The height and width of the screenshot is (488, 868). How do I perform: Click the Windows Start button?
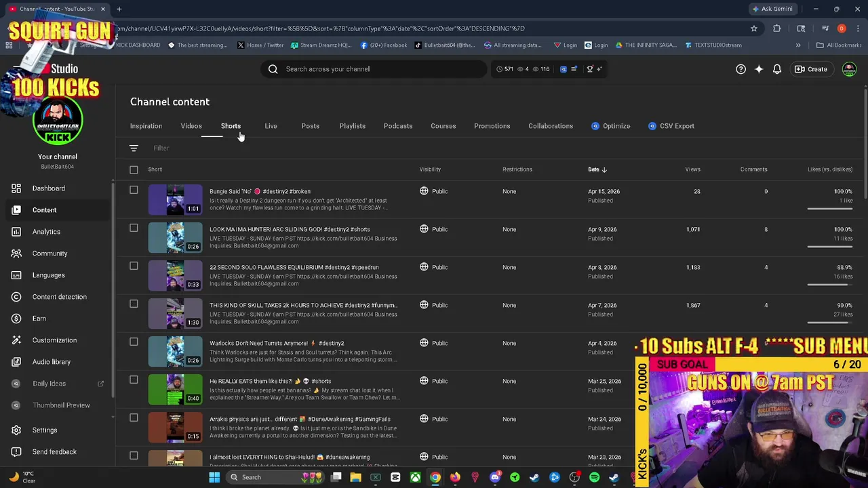(x=214, y=477)
